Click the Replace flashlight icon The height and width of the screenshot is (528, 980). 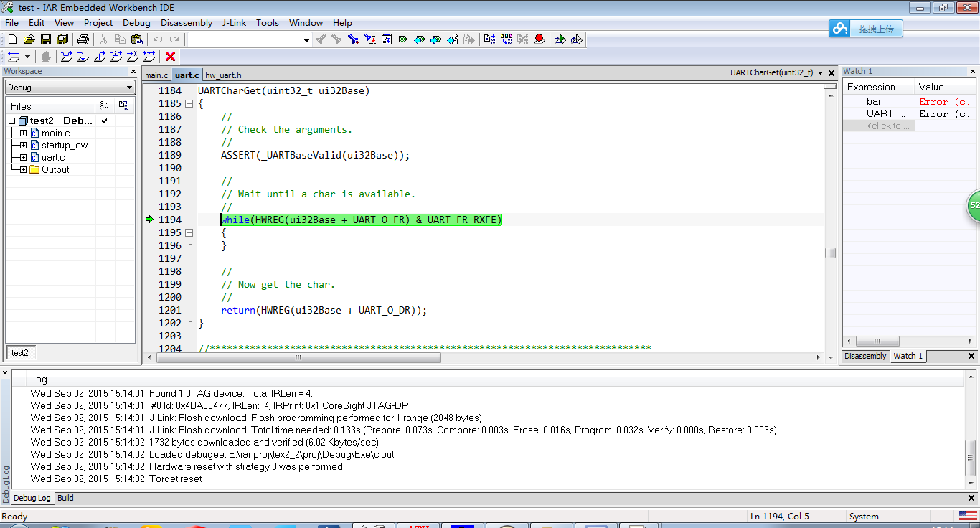[x=369, y=39]
